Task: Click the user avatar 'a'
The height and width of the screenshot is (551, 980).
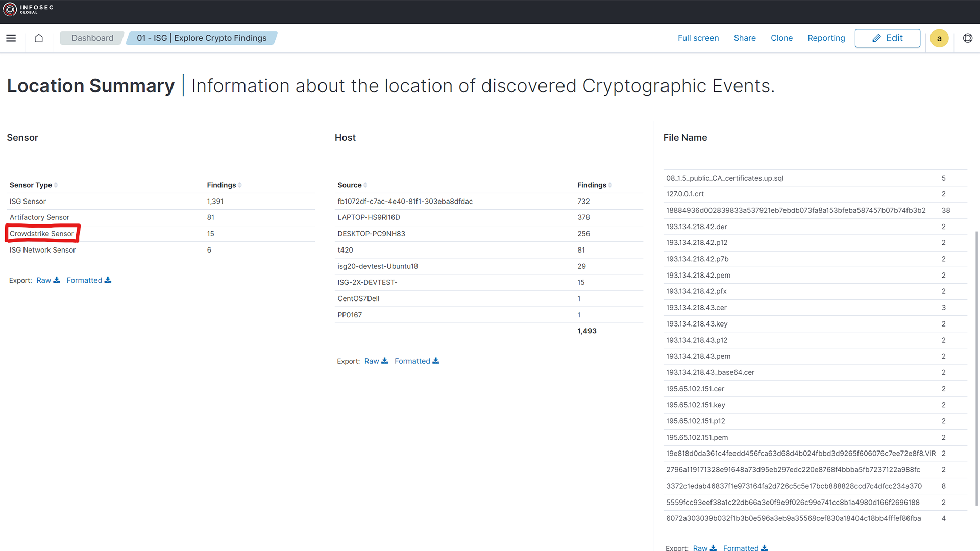Action: click(x=939, y=38)
